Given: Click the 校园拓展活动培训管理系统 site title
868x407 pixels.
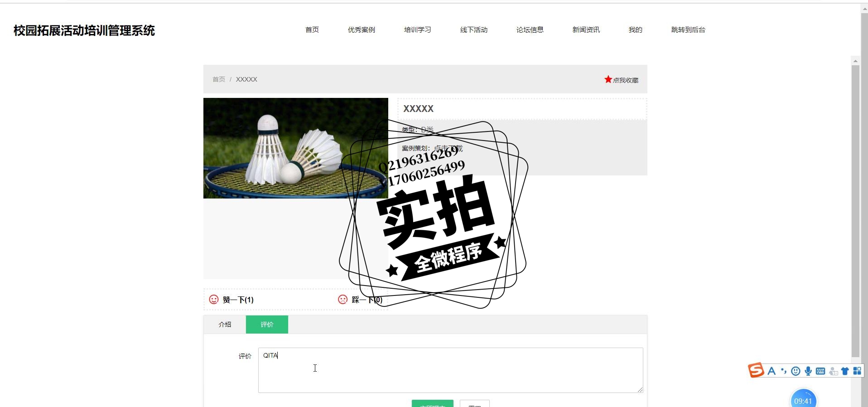Looking at the screenshot, I should click(84, 30).
